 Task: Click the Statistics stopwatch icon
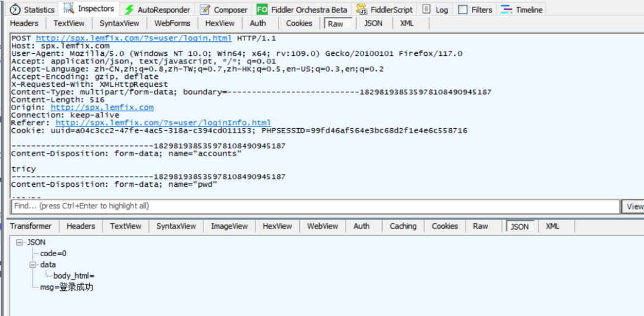(15, 10)
